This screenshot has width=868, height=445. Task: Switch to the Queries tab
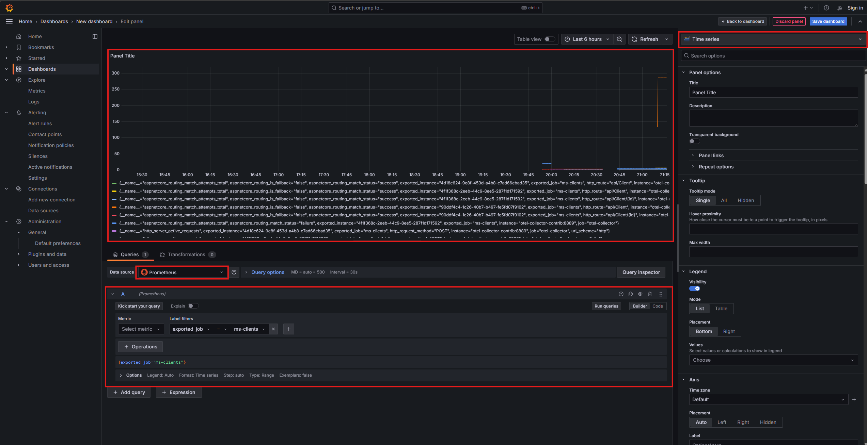130,254
